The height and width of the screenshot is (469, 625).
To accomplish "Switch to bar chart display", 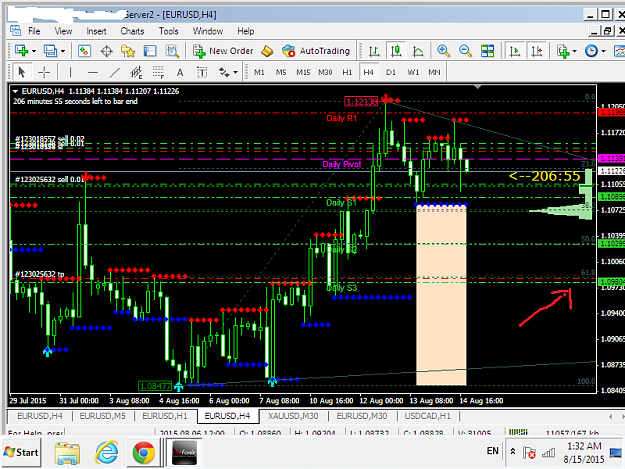I will [x=374, y=51].
